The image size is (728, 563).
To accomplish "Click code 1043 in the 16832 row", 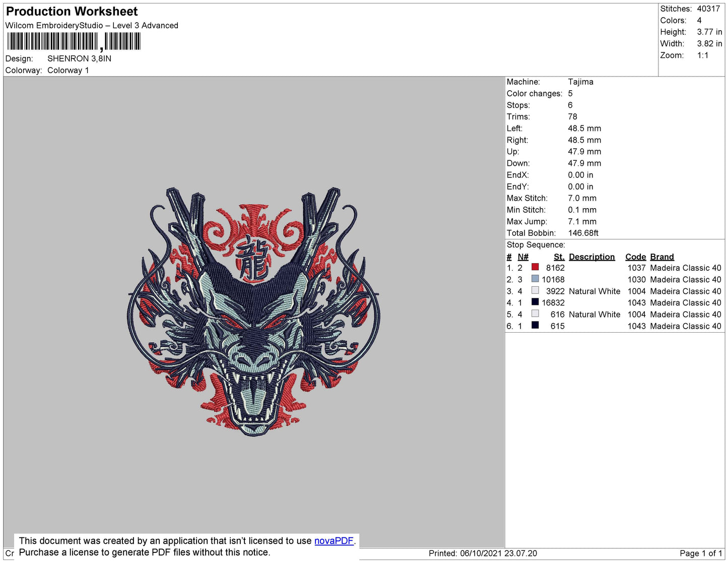I will [x=636, y=303].
